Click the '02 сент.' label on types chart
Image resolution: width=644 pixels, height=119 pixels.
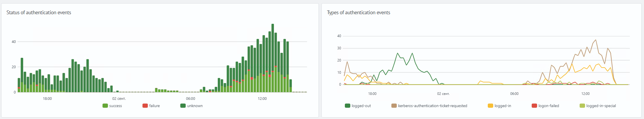pos(443,94)
